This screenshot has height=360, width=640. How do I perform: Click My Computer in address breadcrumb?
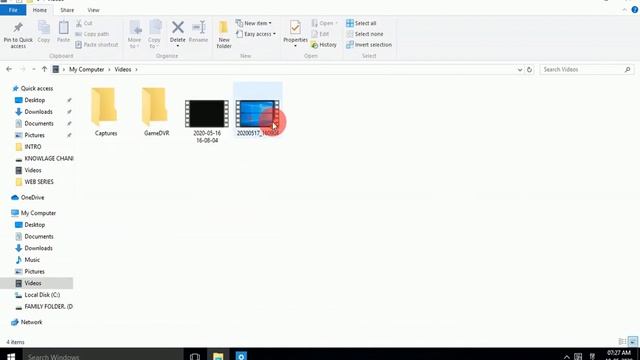[x=87, y=69]
